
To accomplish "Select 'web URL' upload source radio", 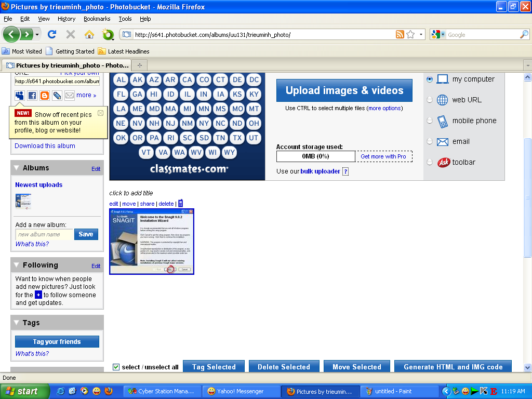I will (x=430, y=100).
